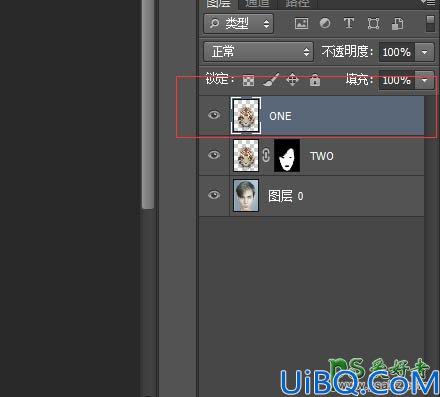
Task: Lock transparent pixels icon
Action: coord(248,80)
